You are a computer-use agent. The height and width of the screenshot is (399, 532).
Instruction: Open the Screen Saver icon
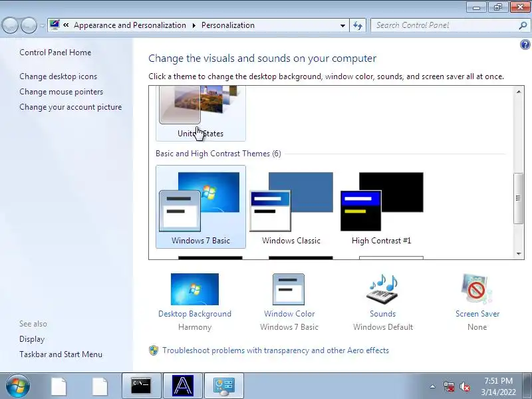point(477,289)
